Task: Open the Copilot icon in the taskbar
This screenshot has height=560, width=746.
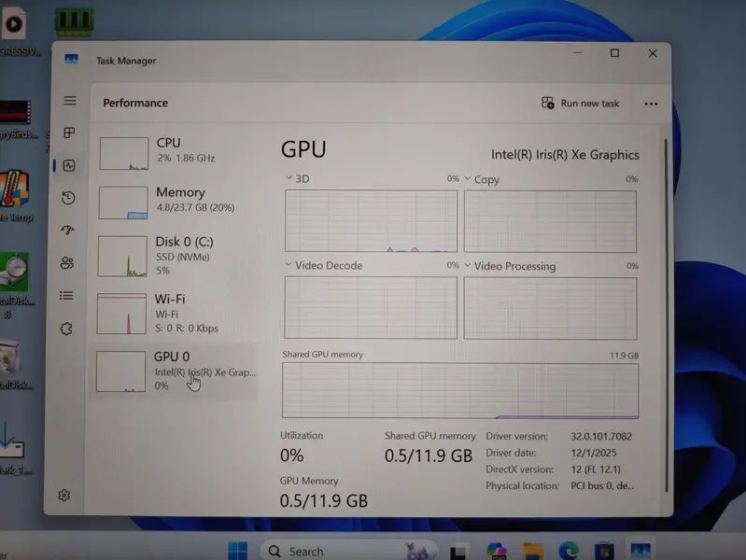Action: point(496,551)
